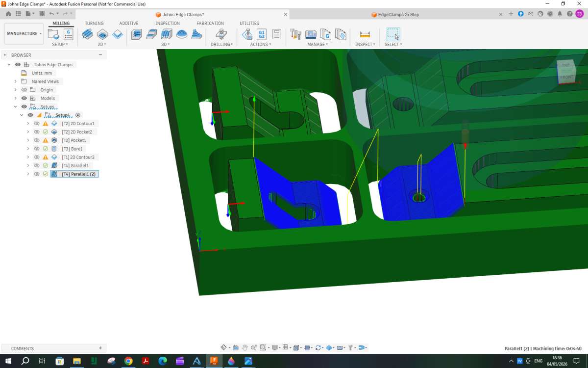Show toolpath for [T4] Parallel1
This screenshot has width=588, height=368.
(x=37, y=165)
